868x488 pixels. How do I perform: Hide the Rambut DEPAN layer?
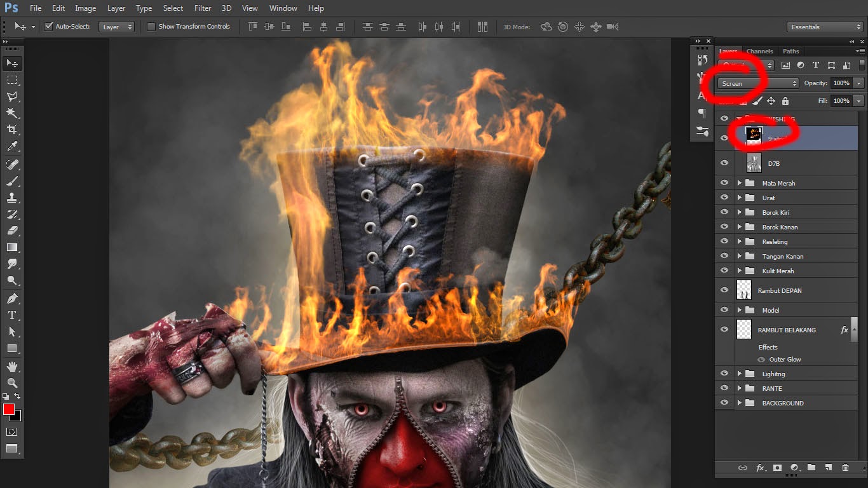point(724,290)
